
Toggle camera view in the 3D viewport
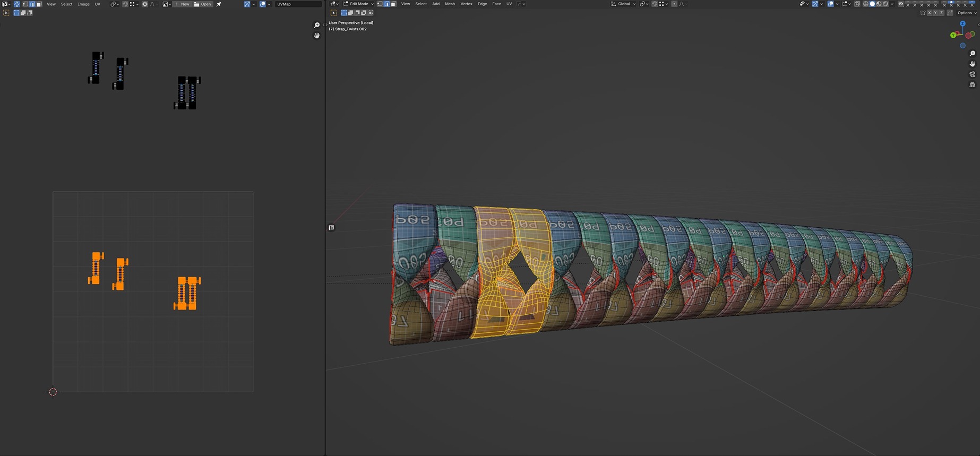pos(972,74)
